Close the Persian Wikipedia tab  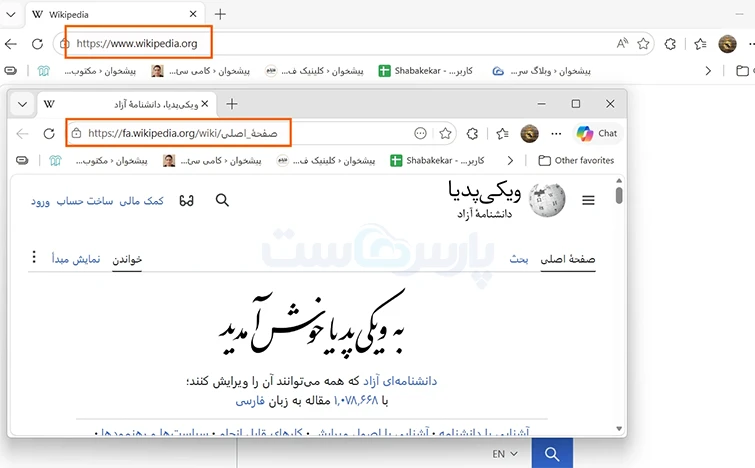point(205,104)
